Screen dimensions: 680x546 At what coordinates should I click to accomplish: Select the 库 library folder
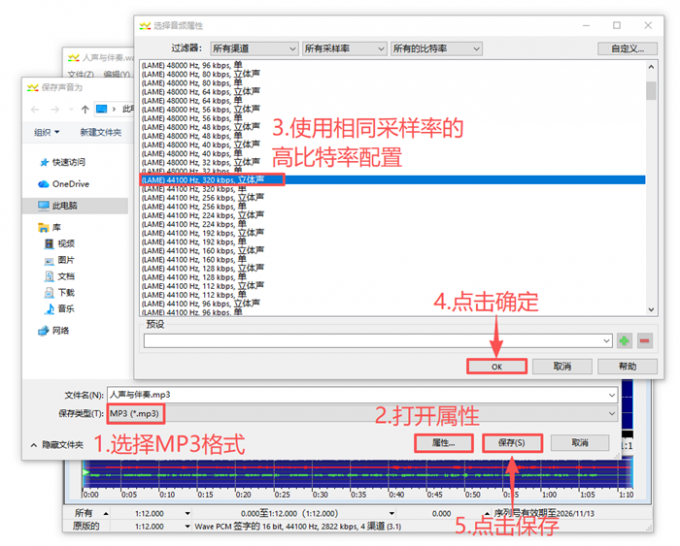click(49, 227)
